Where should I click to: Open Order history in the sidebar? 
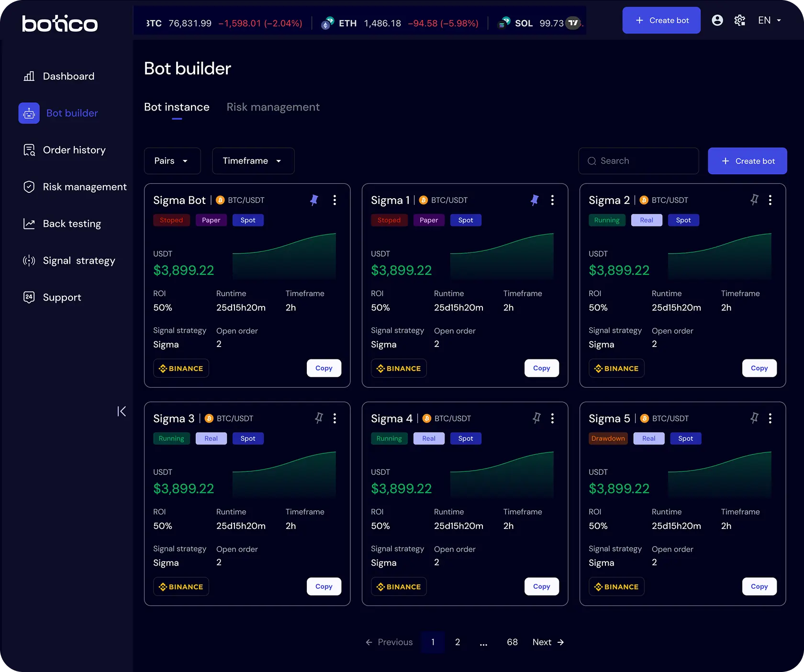(74, 150)
